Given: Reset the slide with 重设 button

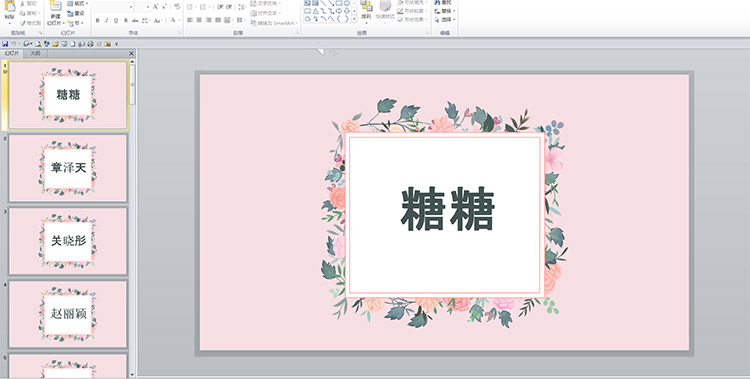Looking at the screenshot, I should pyautogui.click(x=76, y=13).
